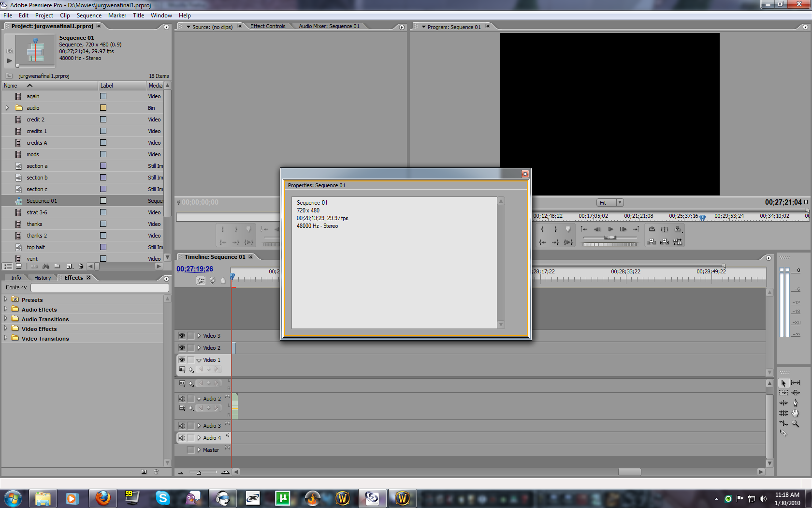Toggle Safe Margins in Program monitor
Image resolution: width=812 pixels, height=508 pixels.
(x=665, y=229)
